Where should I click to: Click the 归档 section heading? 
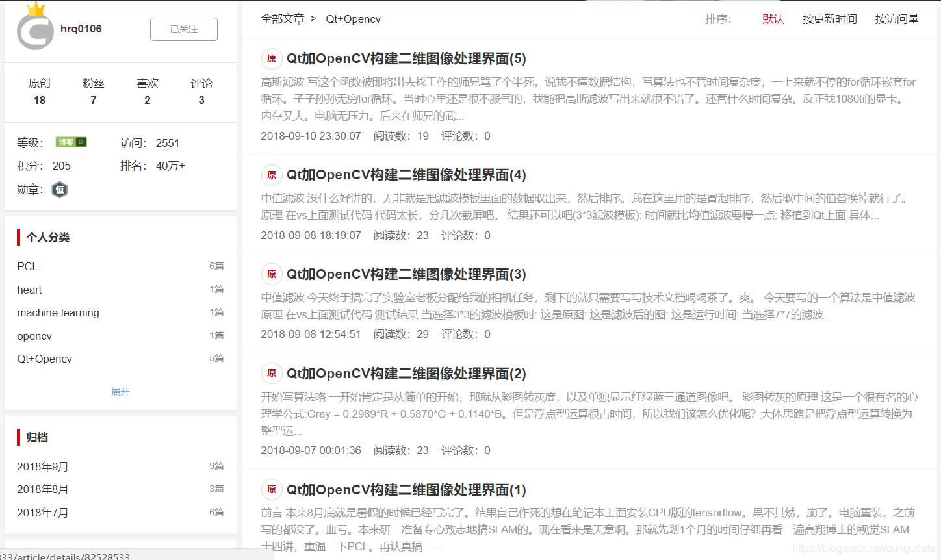click(x=37, y=437)
